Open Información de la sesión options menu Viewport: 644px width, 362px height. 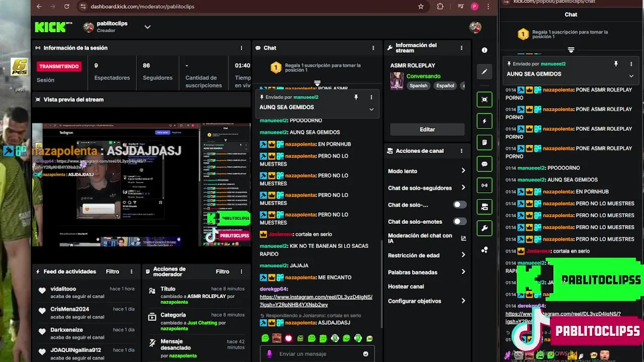click(x=242, y=48)
